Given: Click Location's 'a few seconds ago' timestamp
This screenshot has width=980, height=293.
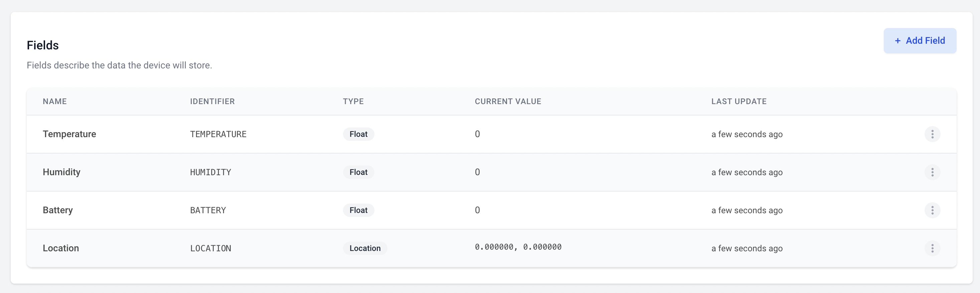Looking at the screenshot, I should [747, 248].
